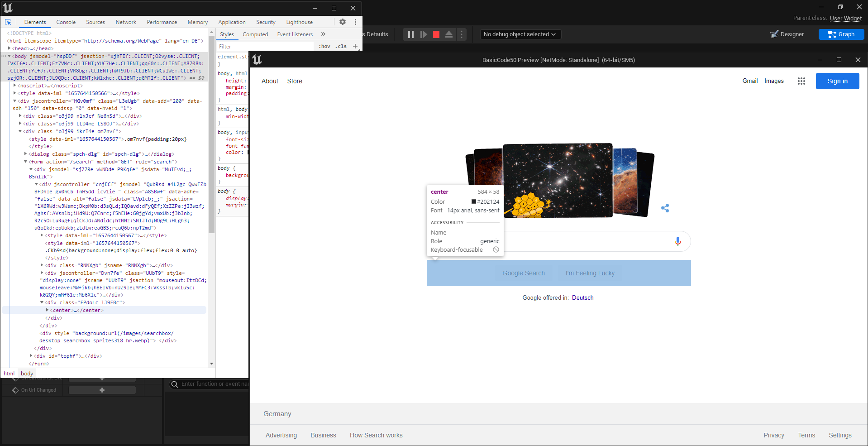Viewport: 868px width, 446px height.
Task: Switch to Graph mode
Action: click(841, 34)
